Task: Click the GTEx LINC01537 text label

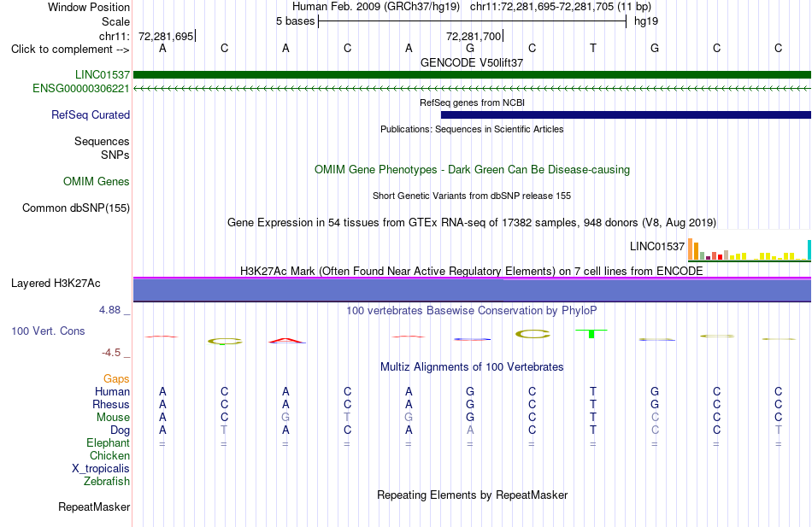Action: (x=657, y=246)
